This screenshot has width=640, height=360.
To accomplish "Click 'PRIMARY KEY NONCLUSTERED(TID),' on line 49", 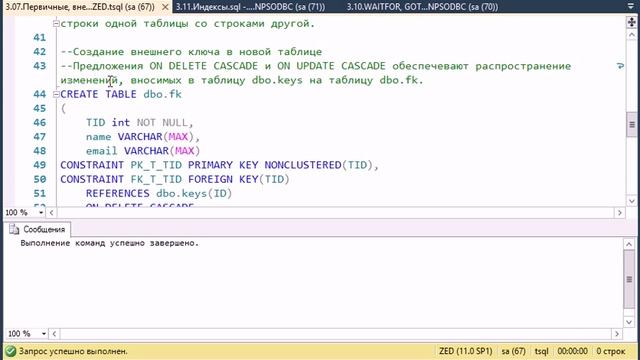I will coord(284,165).
